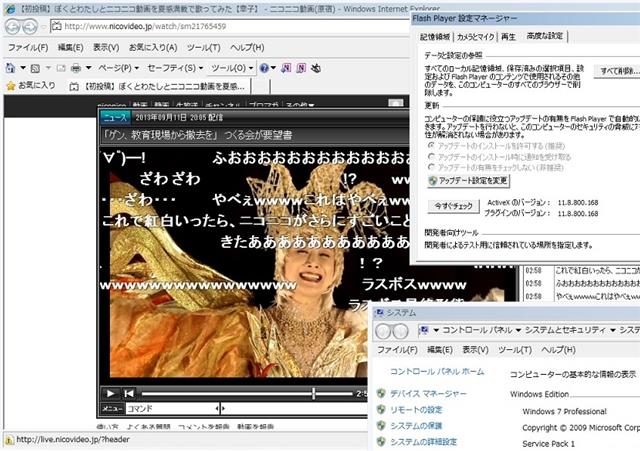Click the comment input field in player
The height and width of the screenshot is (451, 640).
[296, 408]
